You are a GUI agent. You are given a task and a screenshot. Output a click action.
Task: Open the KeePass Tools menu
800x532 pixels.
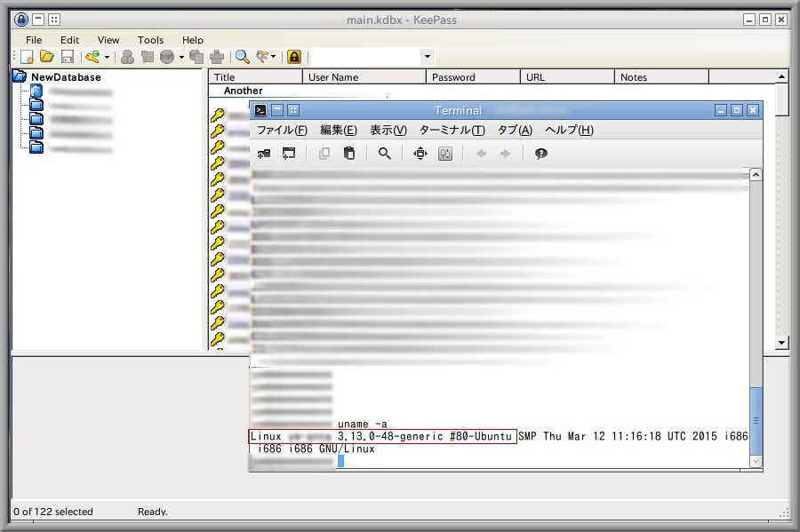[150, 40]
